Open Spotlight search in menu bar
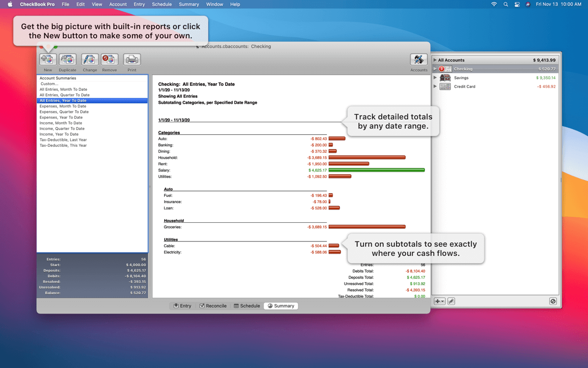Screen dimensions: 588x368 (506, 4)
